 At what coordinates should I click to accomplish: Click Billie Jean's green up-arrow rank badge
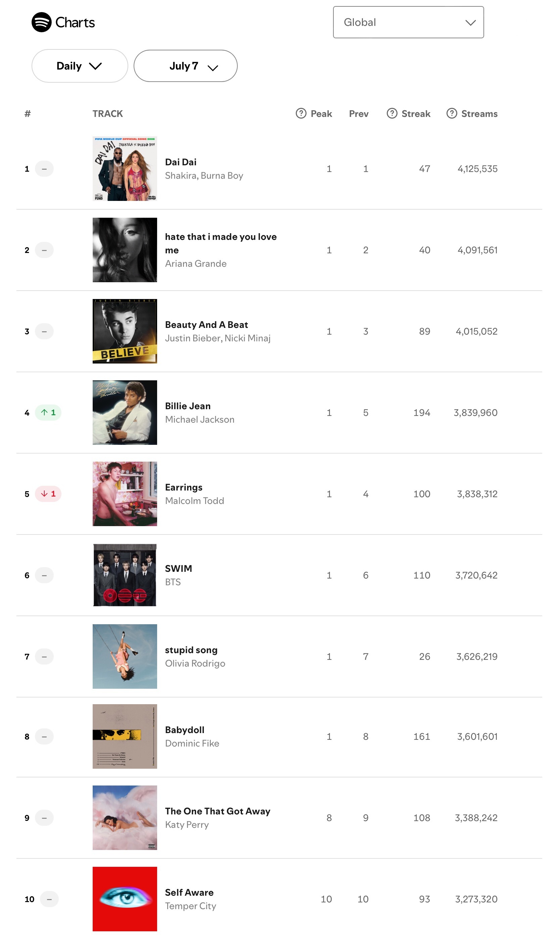[x=48, y=412]
